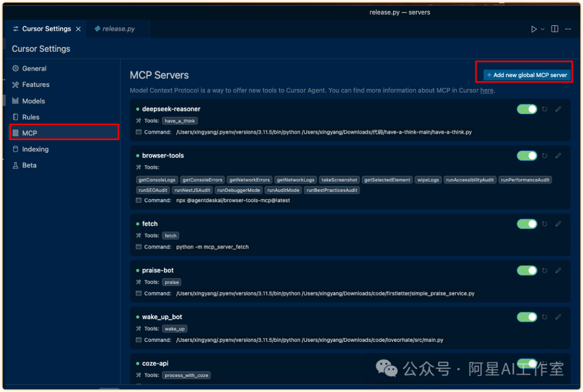Click the getConsoleLogs tool tag
Viewport: 583px width, 392px height.
[157, 180]
